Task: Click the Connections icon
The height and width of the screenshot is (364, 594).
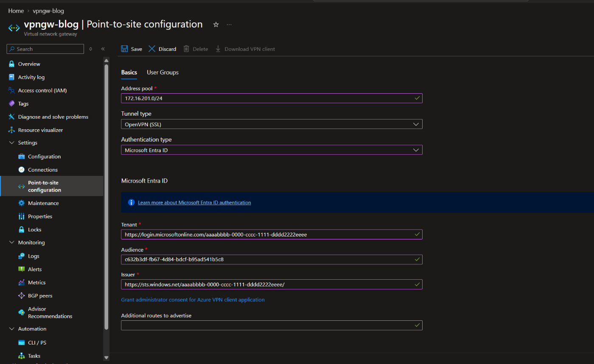Action: [22, 169]
